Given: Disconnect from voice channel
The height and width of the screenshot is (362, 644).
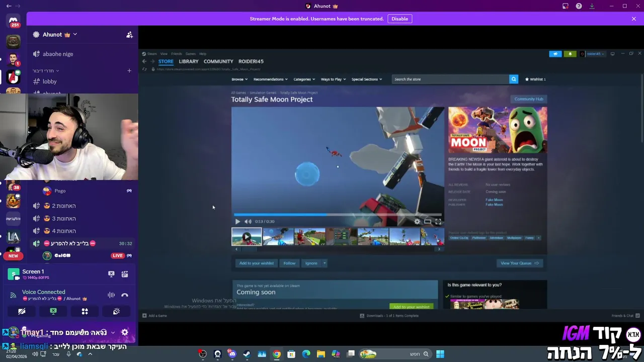Looking at the screenshot, I should click(125, 295).
